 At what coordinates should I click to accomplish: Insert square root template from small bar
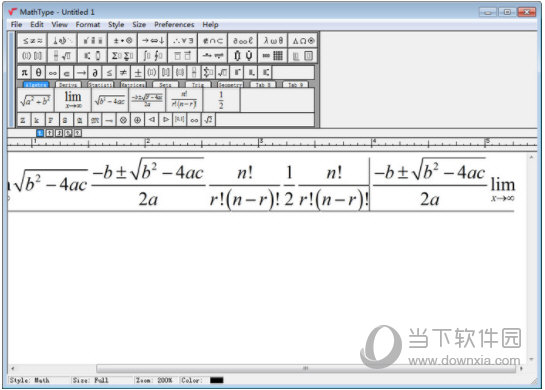(x=222, y=73)
